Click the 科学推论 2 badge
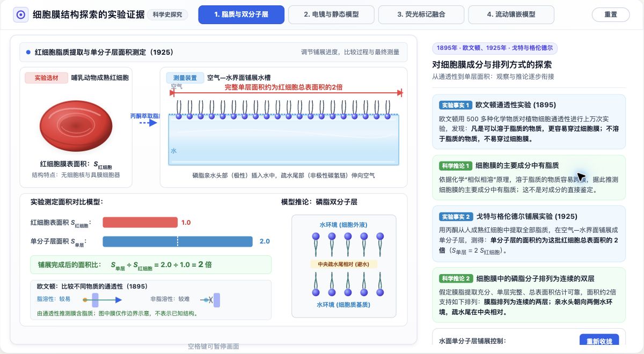 (456, 278)
